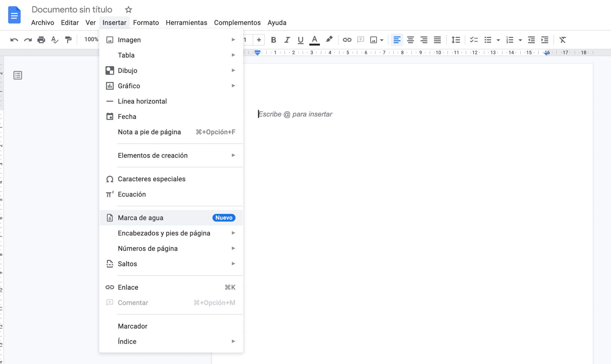Open the Herramientas menu
The image size is (611, 364).
(x=186, y=22)
